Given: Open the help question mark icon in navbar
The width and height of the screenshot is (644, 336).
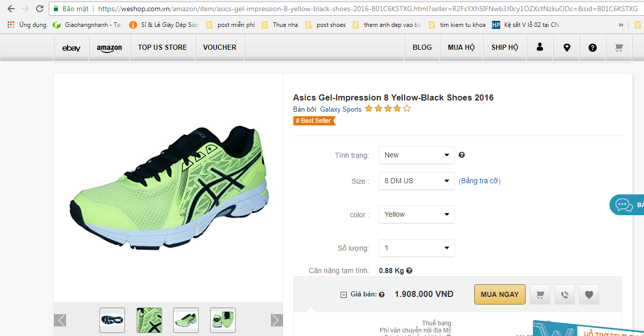Looking at the screenshot, I should pyautogui.click(x=593, y=47).
